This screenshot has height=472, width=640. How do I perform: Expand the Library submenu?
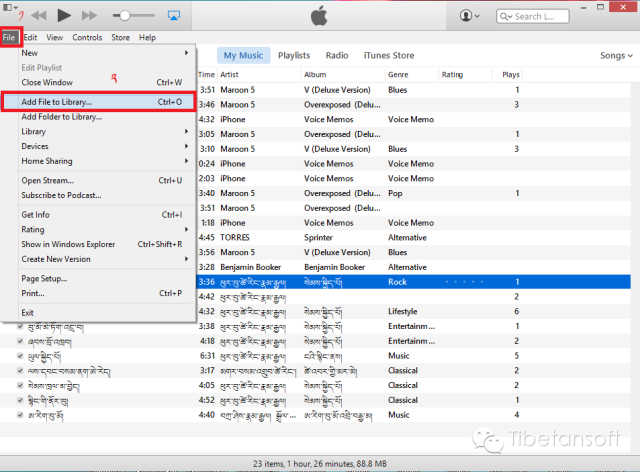pyautogui.click(x=105, y=131)
